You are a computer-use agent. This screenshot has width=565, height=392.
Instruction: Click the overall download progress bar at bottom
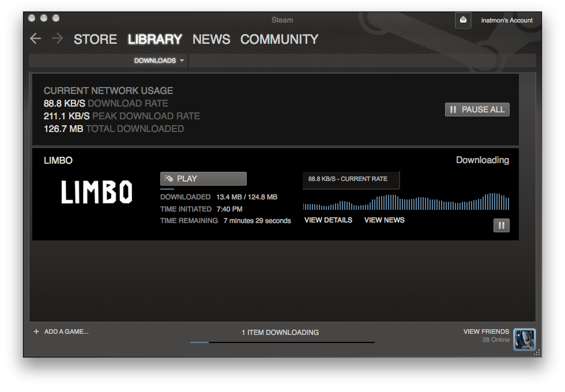[x=282, y=342]
